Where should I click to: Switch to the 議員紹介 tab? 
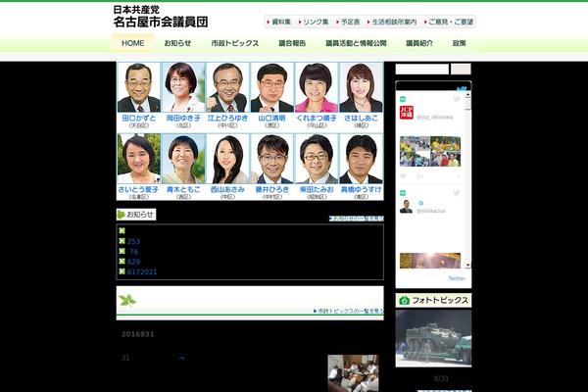(419, 43)
